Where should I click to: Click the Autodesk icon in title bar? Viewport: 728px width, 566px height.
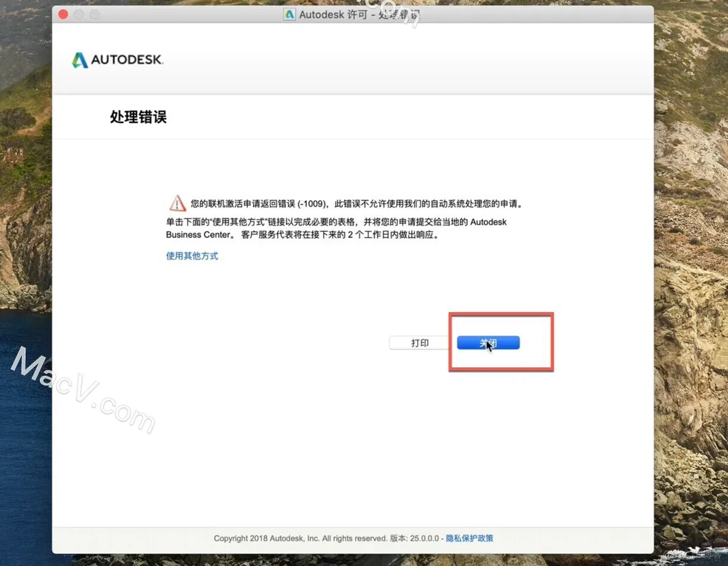pos(289,14)
